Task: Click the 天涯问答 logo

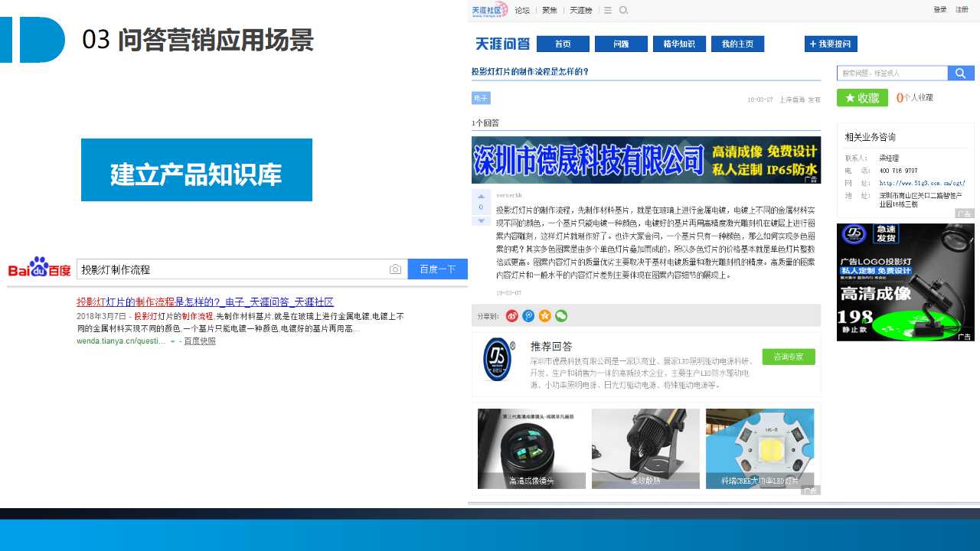Action: 502,44
